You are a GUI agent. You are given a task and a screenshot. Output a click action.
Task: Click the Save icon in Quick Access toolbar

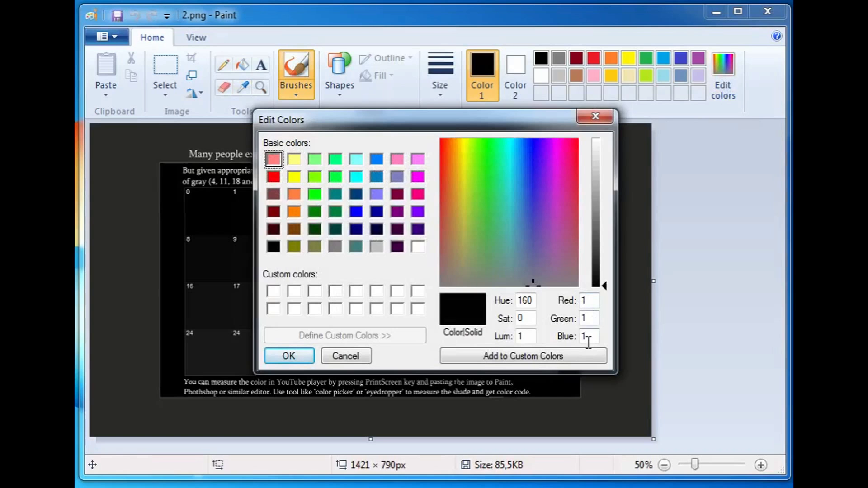pos(117,15)
